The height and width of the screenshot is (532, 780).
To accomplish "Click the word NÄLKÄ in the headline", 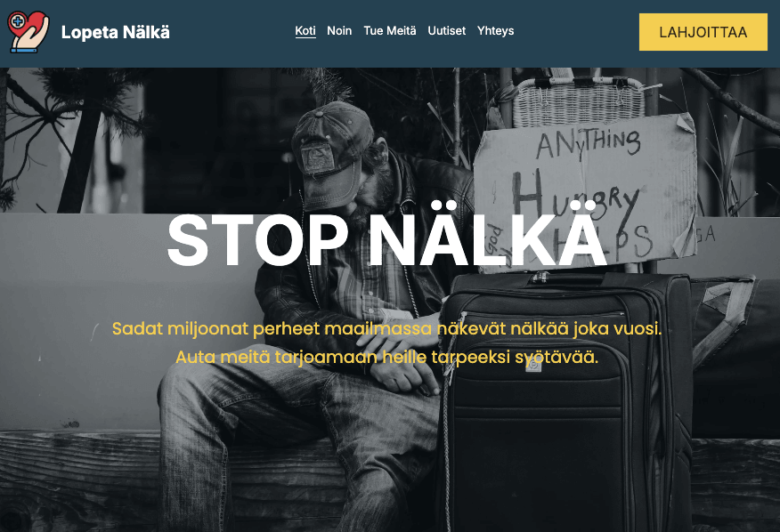I will (488, 235).
